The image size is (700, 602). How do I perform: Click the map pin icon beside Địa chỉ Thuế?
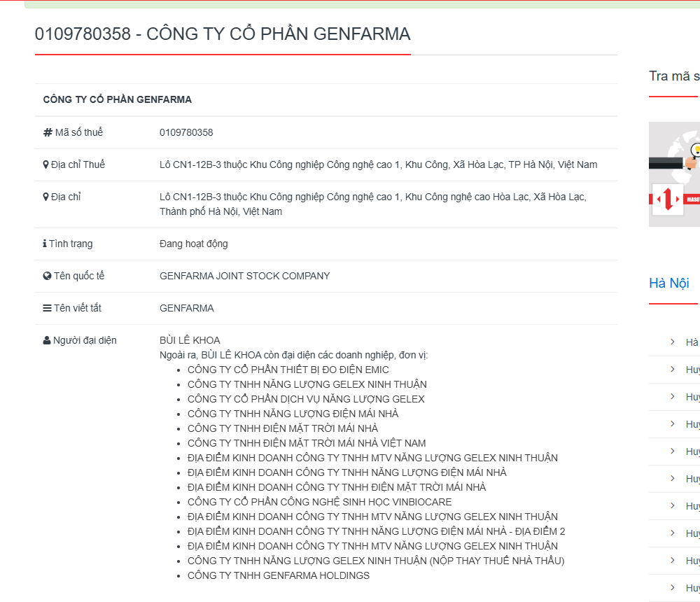[45, 164]
